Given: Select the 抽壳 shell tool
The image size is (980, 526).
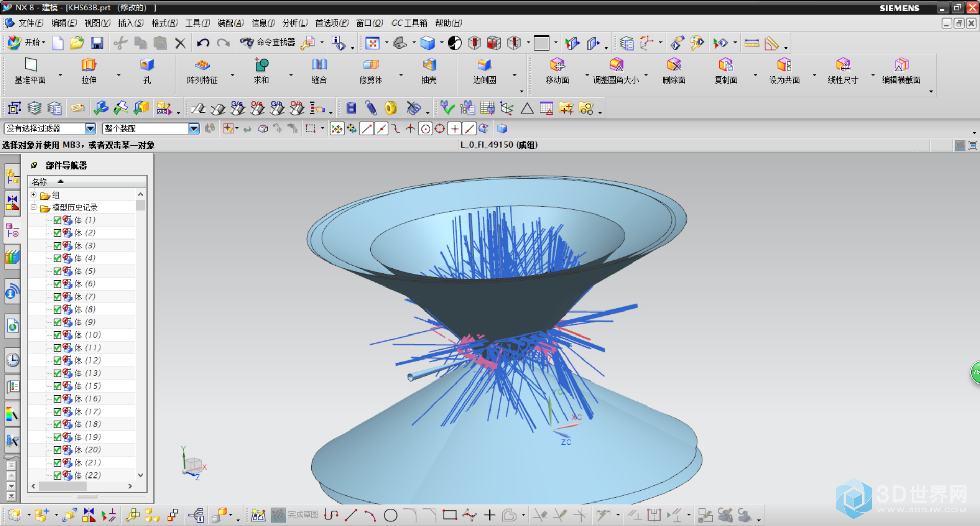Looking at the screenshot, I should click(x=429, y=71).
